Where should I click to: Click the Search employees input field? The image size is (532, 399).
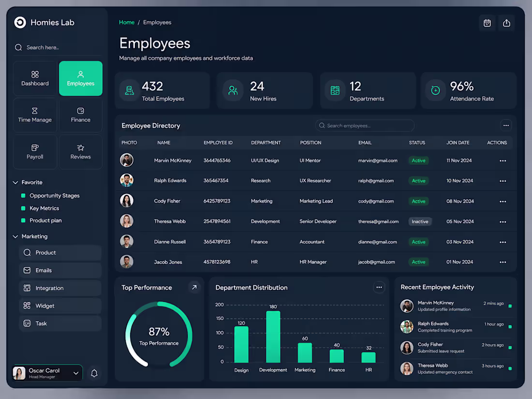[365, 126]
